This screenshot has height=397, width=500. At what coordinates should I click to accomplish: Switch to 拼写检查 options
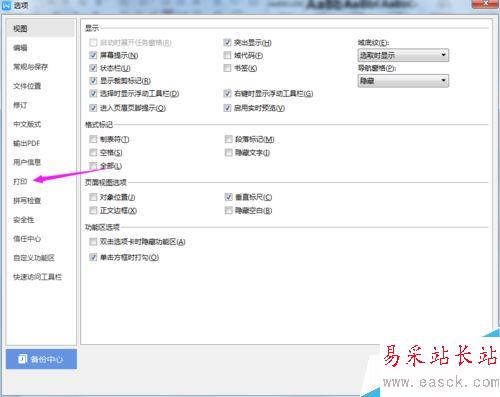pyautogui.click(x=27, y=201)
